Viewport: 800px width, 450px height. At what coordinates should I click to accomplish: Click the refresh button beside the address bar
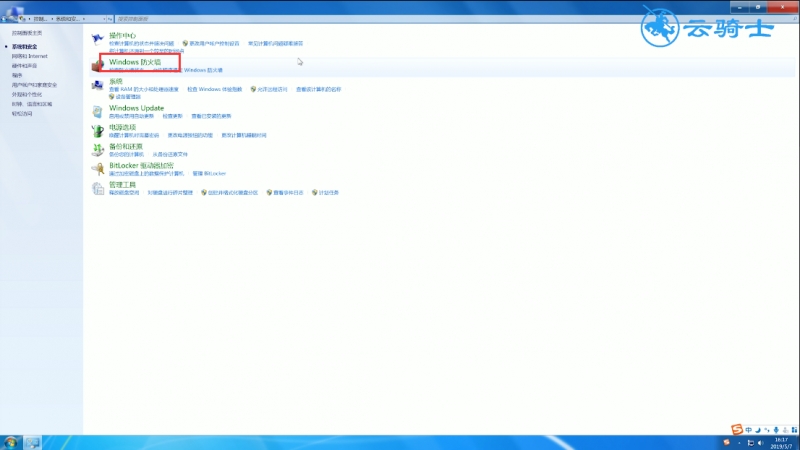[110, 19]
